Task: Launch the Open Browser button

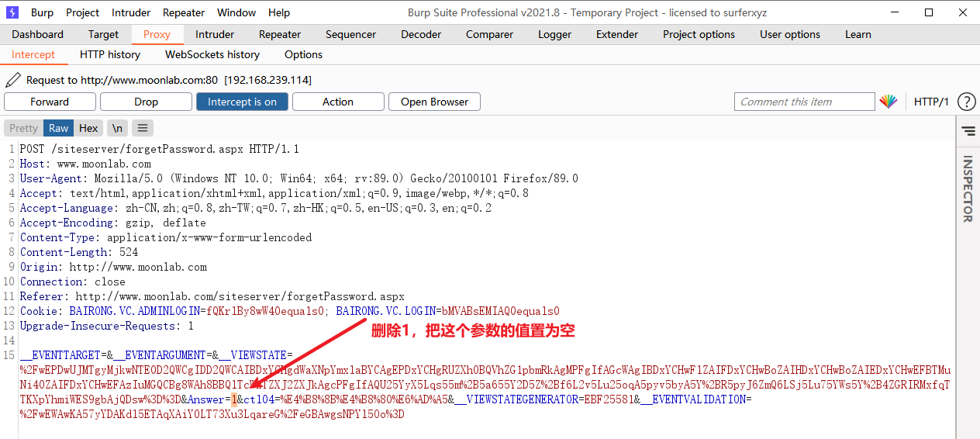Action: tap(434, 102)
